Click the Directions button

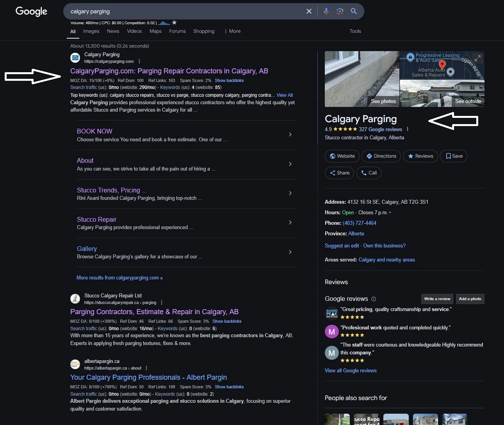381,156
